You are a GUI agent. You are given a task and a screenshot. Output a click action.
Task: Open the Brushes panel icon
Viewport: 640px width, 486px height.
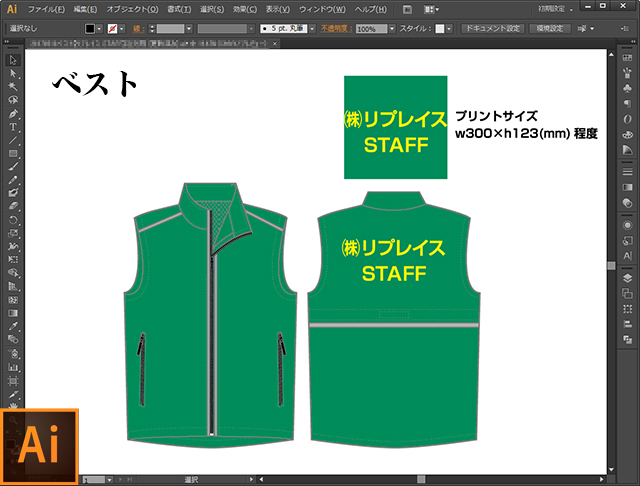pyautogui.click(x=627, y=73)
